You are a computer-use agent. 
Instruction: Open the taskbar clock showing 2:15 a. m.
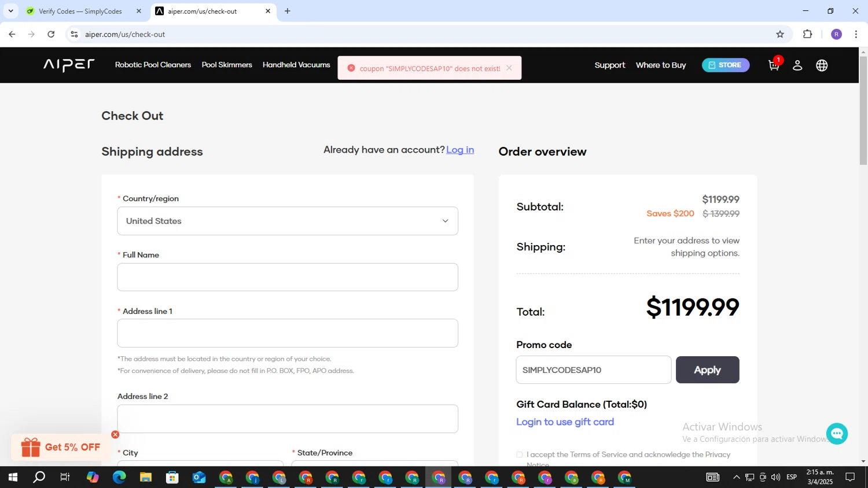(820, 477)
